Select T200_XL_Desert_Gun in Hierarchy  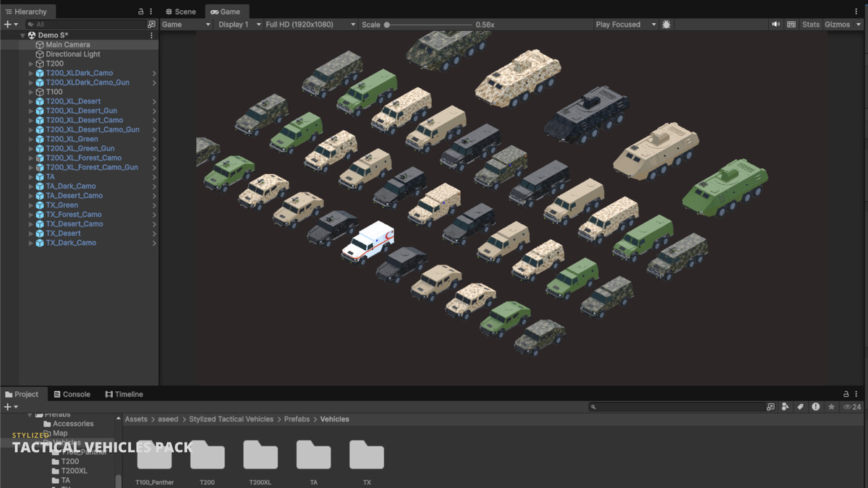pos(81,111)
